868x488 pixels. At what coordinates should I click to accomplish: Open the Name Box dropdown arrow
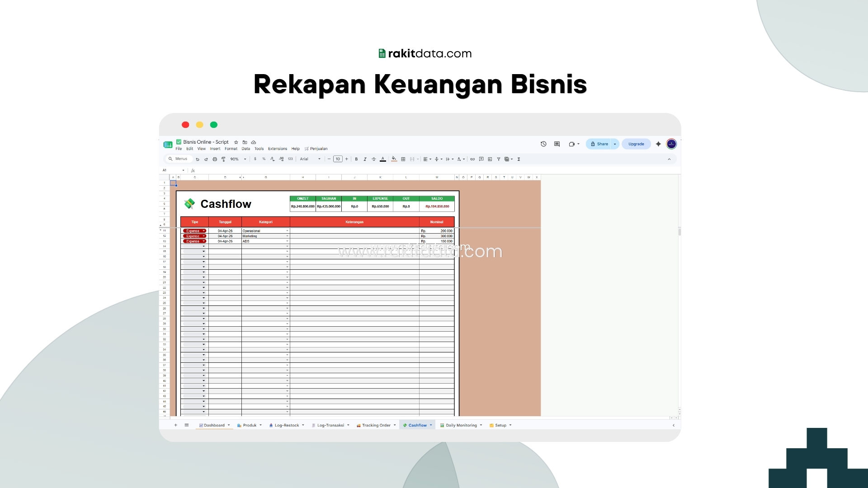tap(183, 170)
